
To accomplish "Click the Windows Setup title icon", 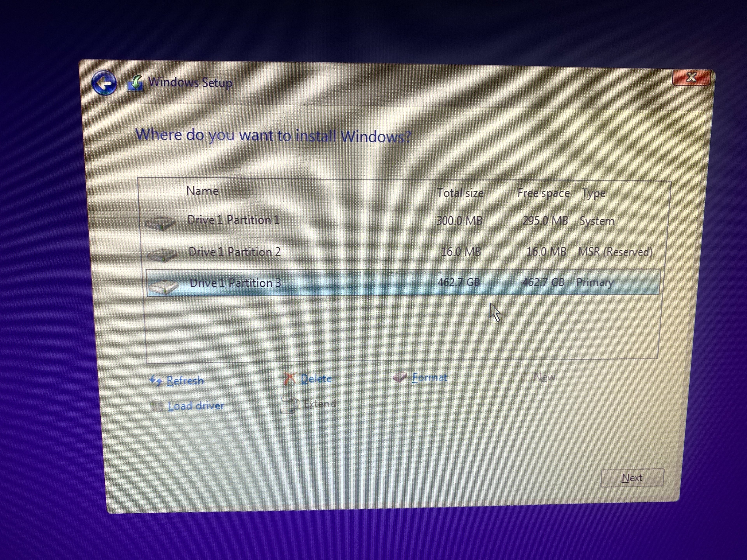I will coord(135,84).
